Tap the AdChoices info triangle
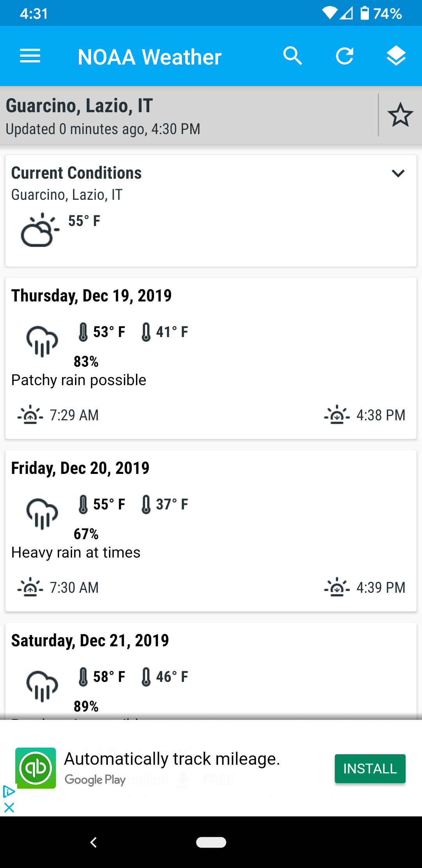The image size is (422, 868). pos(8,792)
